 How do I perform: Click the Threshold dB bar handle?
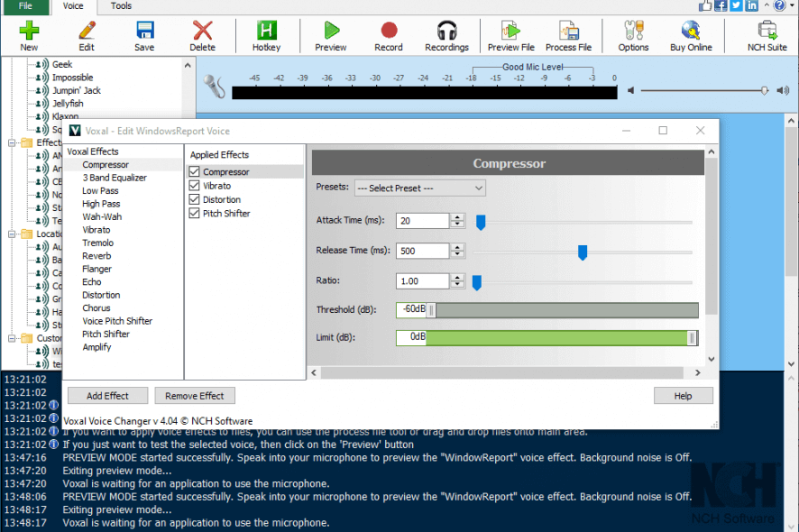click(431, 310)
